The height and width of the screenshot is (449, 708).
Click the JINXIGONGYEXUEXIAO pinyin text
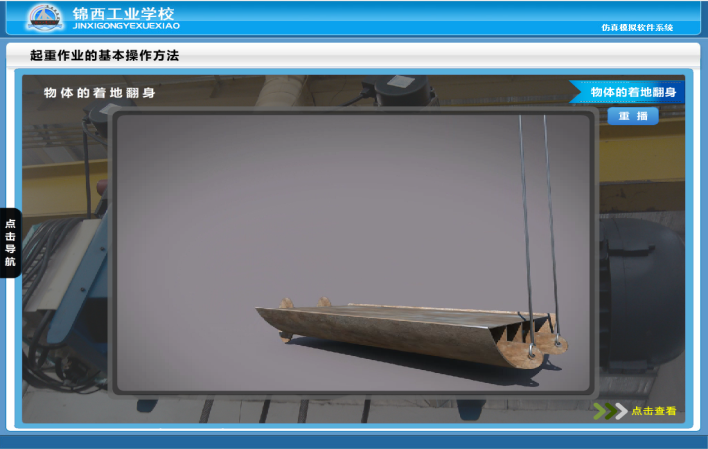tap(126, 26)
